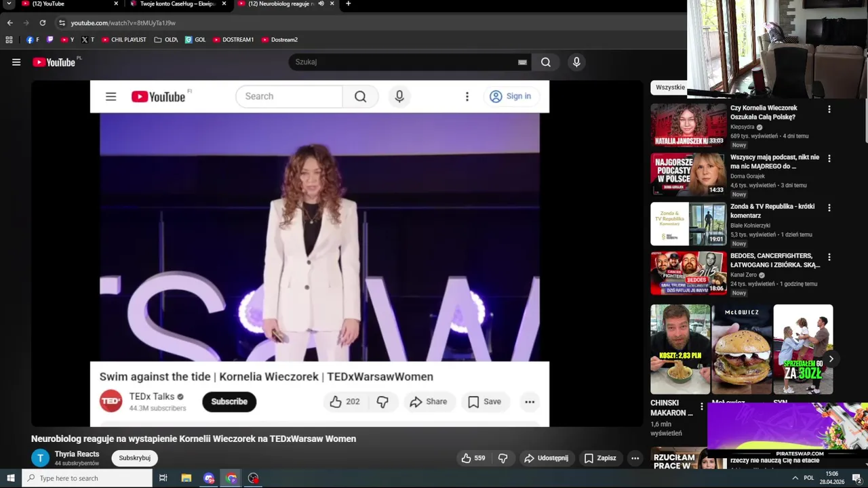
Task: Open the apps grid in the bookmarks bar
Action: 9,40
